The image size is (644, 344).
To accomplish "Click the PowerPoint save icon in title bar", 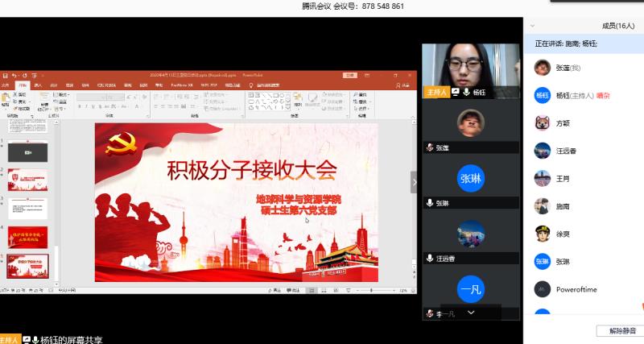I will tap(5, 75).
